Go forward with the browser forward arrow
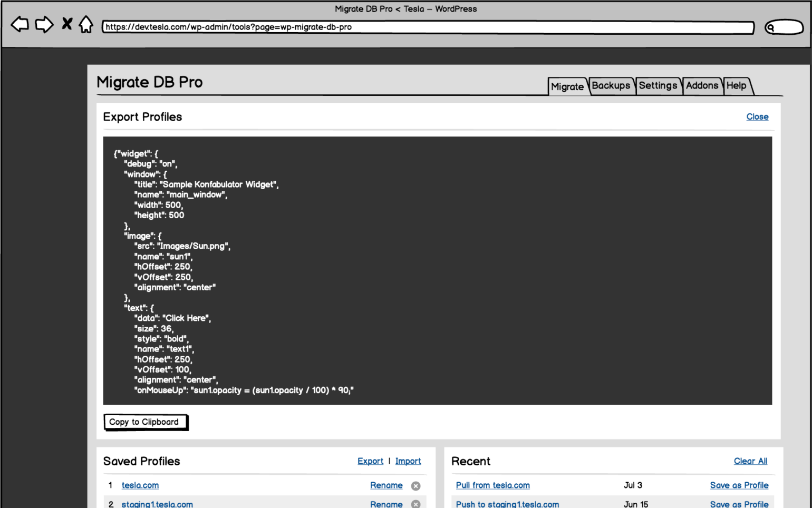812x508 pixels. click(44, 24)
